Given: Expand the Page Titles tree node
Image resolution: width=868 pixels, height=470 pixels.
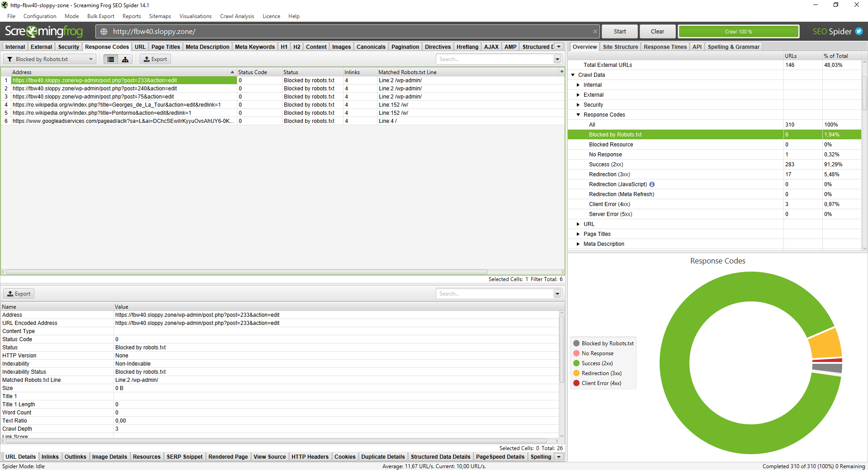Looking at the screenshot, I should (x=578, y=234).
